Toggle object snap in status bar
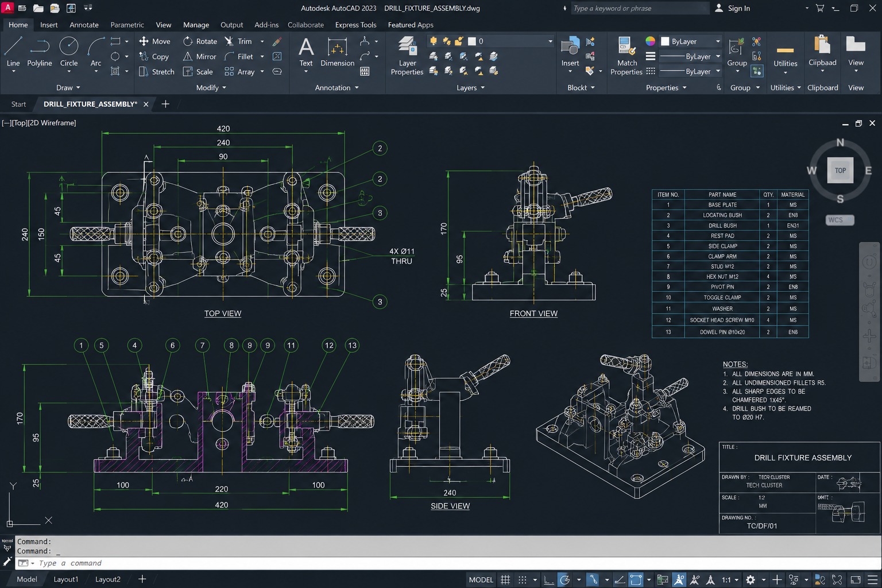The width and height of the screenshot is (882, 588). click(x=636, y=579)
